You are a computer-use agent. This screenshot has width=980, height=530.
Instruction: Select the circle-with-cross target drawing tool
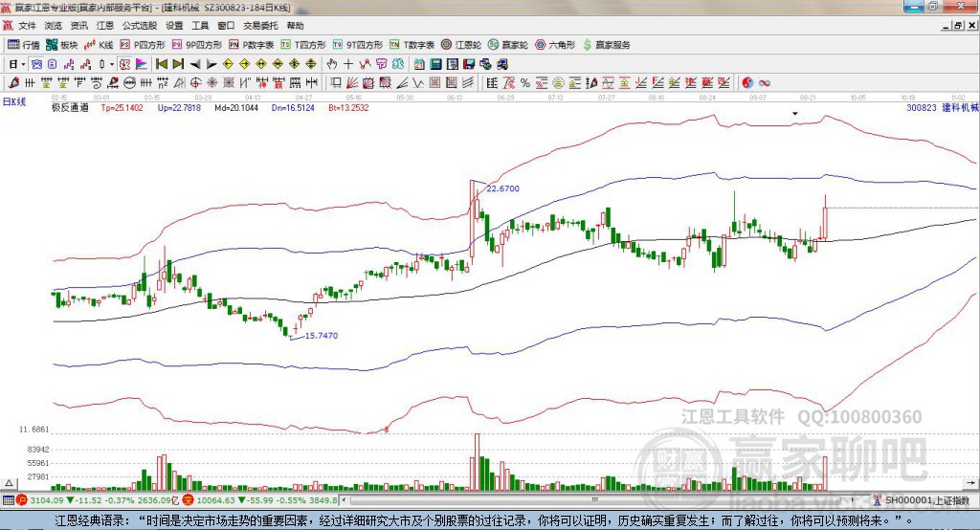pos(196,83)
